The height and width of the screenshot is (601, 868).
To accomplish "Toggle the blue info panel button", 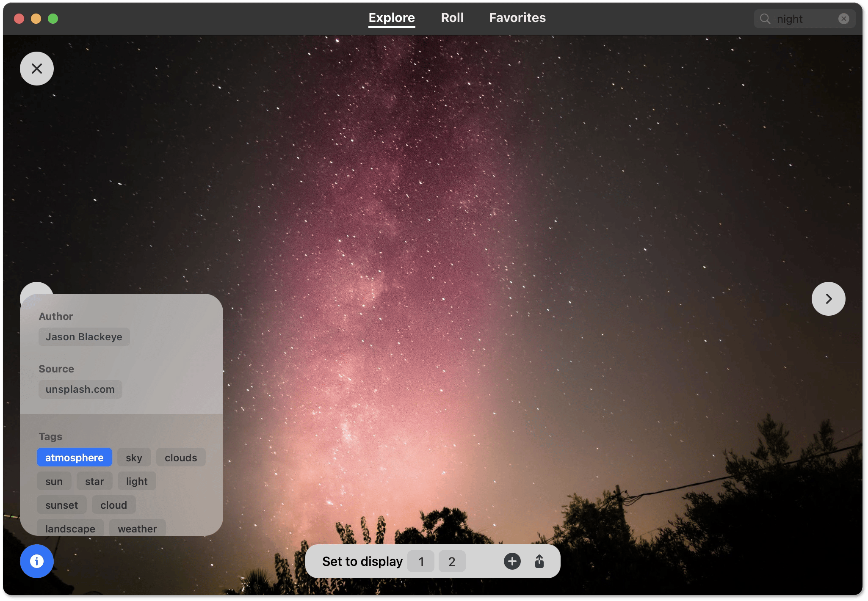I will coord(37,561).
